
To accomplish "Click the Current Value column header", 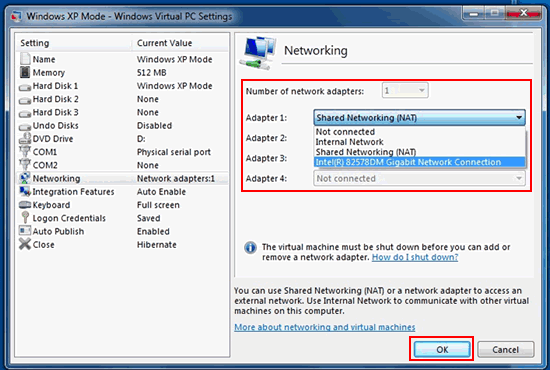I will pos(165,43).
